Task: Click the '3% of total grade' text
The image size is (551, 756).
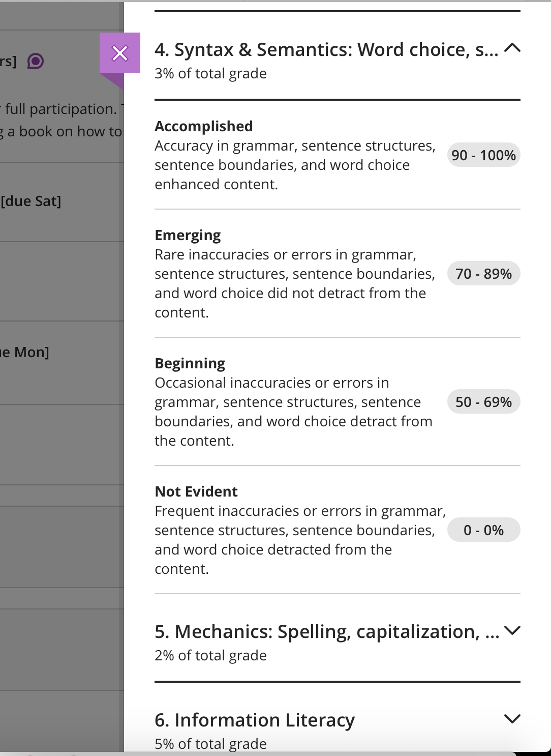Action: click(x=210, y=73)
